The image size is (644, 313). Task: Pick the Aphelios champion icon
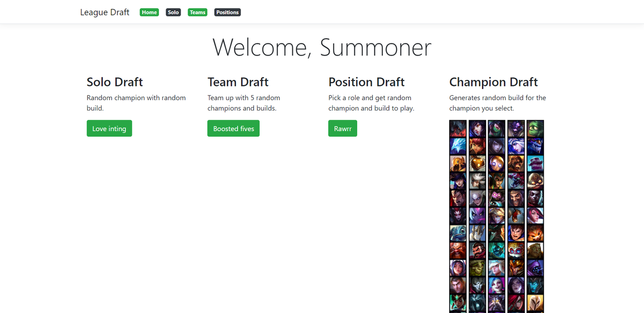[497, 146]
